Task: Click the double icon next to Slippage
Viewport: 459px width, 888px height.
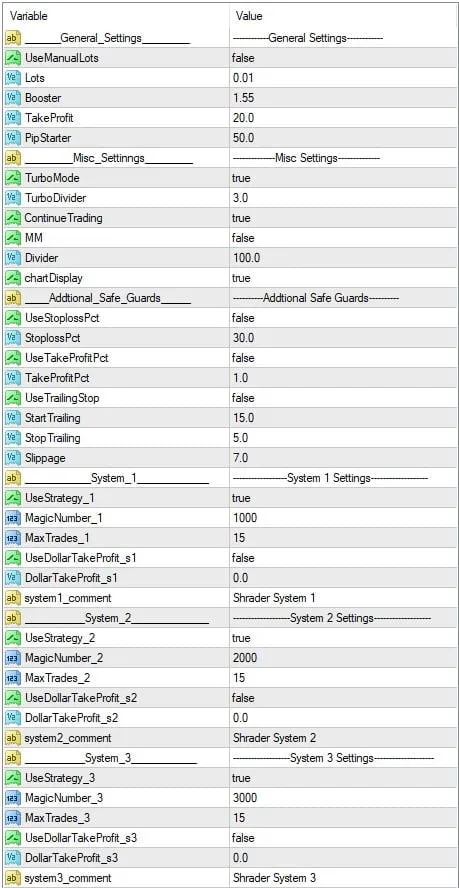Action: [12, 458]
